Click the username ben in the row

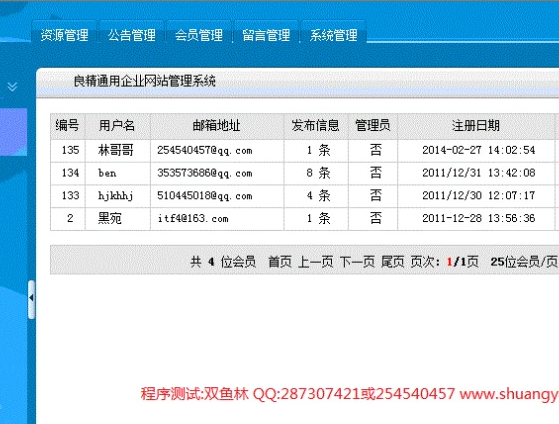click(107, 173)
